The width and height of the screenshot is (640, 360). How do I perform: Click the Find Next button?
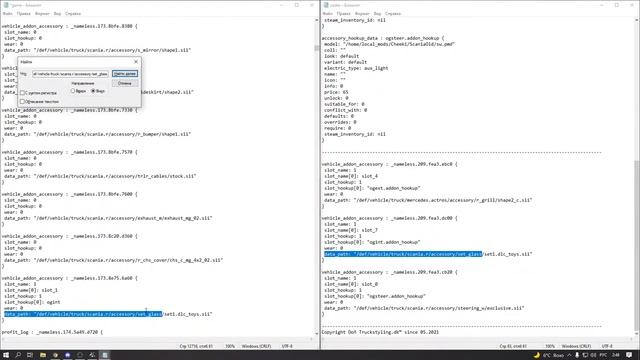point(125,73)
